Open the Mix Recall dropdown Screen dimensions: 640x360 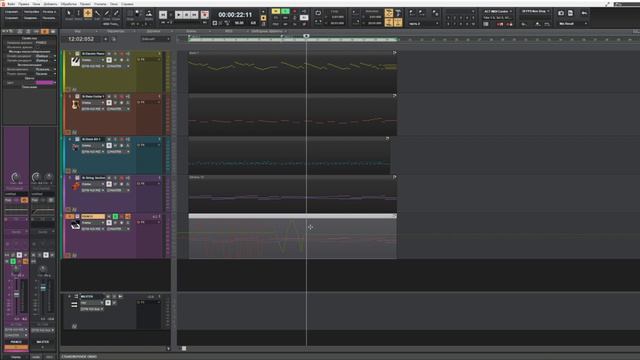pyautogui.click(x=573, y=24)
